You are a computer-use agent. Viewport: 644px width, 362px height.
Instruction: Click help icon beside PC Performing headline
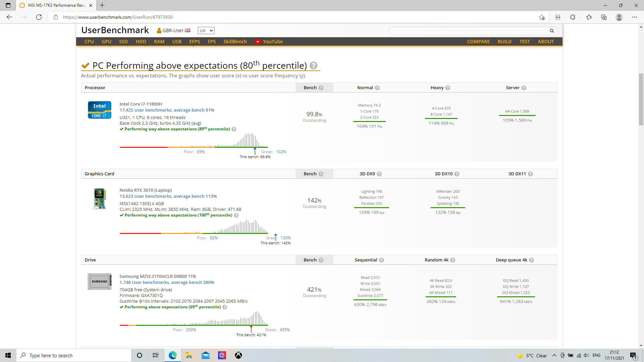point(313,66)
